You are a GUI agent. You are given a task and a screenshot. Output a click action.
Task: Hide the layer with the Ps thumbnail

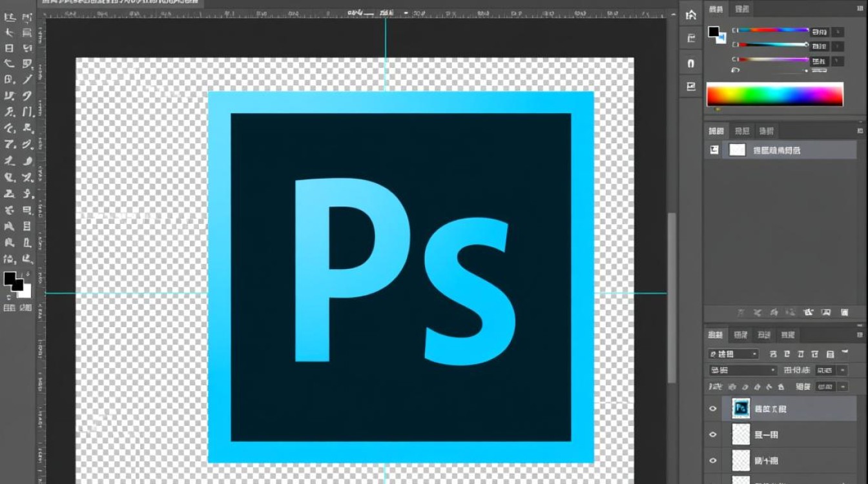713,408
